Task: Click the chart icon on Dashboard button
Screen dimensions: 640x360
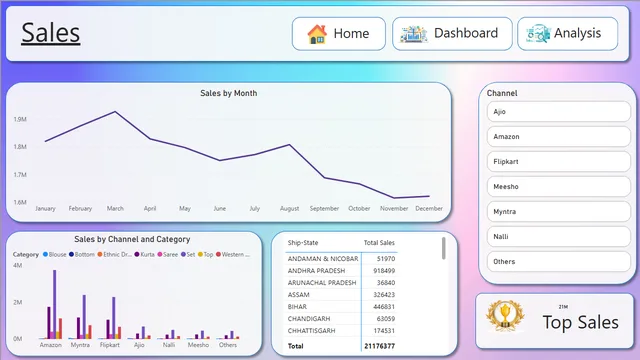Action: pos(414,34)
